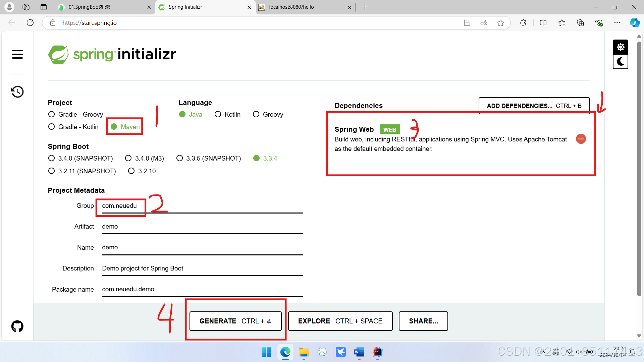Switch to light theme sun icon
Image resolution: width=644 pixels, height=362 pixels.
point(621,47)
